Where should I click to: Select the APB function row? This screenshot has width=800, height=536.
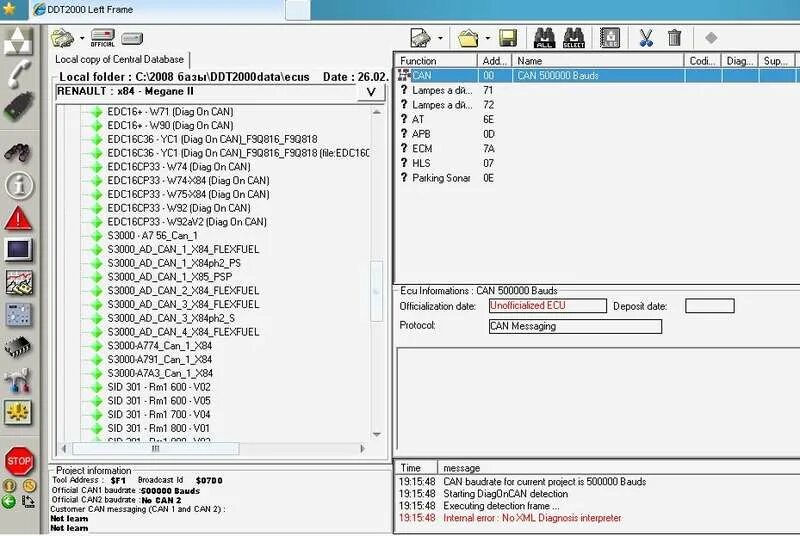[596, 134]
